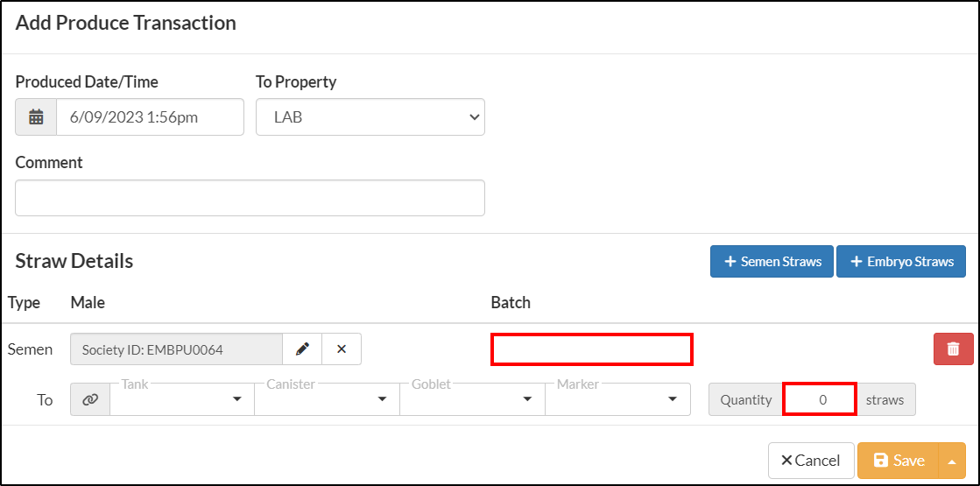Click the calendar icon beside Produced Date/Time
This screenshot has width=980, height=486.
[36, 116]
